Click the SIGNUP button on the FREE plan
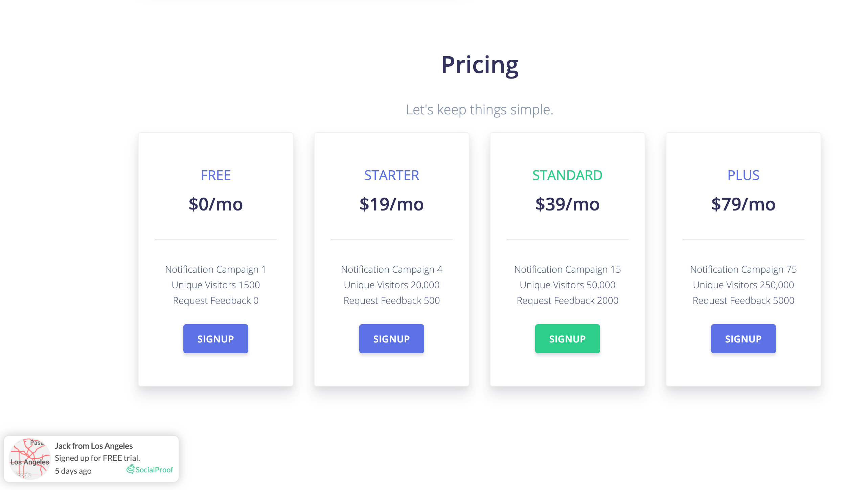 coord(215,339)
